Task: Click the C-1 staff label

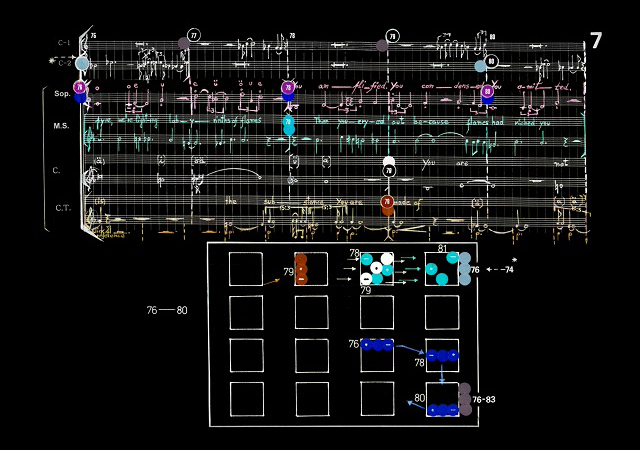Action: (x=64, y=43)
